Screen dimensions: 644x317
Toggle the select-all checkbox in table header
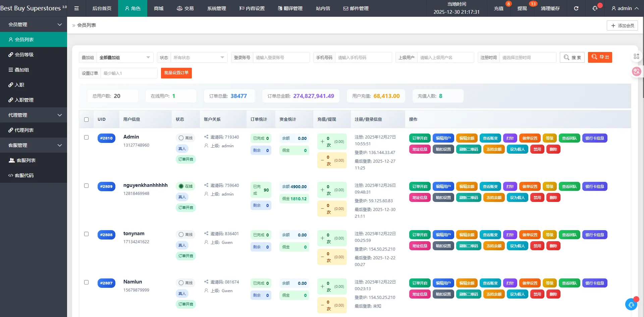(x=87, y=119)
